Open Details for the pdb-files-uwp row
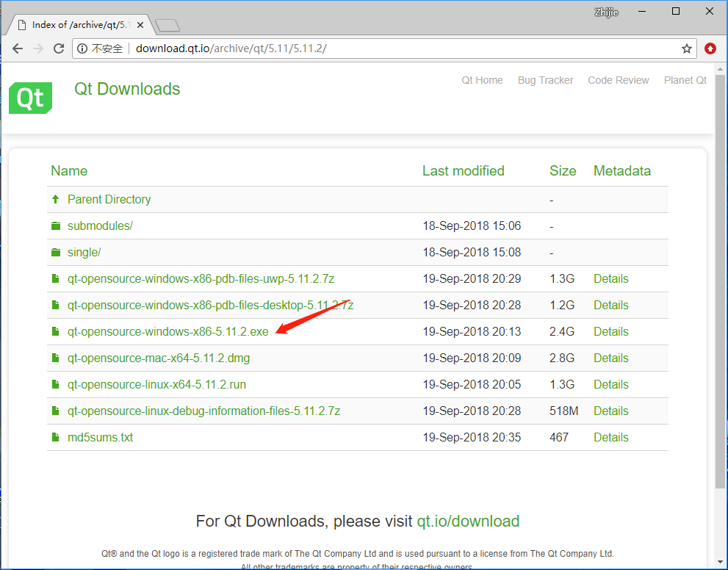Viewport: 728px width, 570px height. (611, 278)
